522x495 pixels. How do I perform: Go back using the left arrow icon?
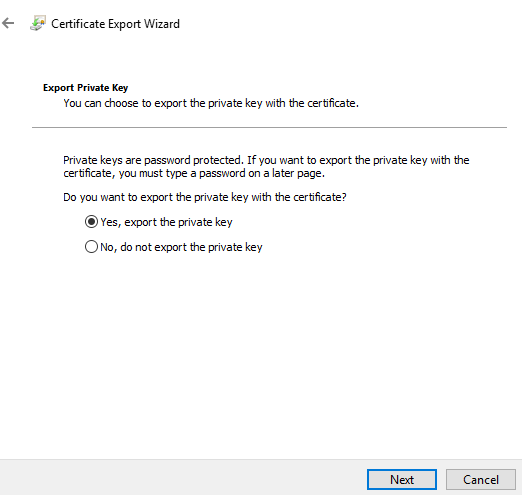click(8, 23)
